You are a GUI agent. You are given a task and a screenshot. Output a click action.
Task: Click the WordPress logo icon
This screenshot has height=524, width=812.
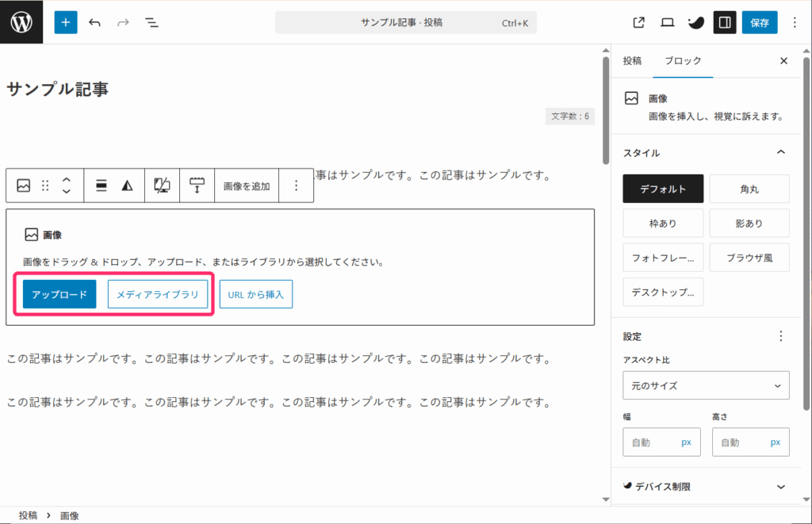point(21,22)
